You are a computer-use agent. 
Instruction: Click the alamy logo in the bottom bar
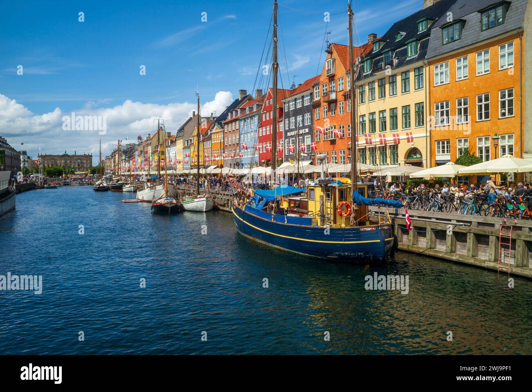point(42,373)
